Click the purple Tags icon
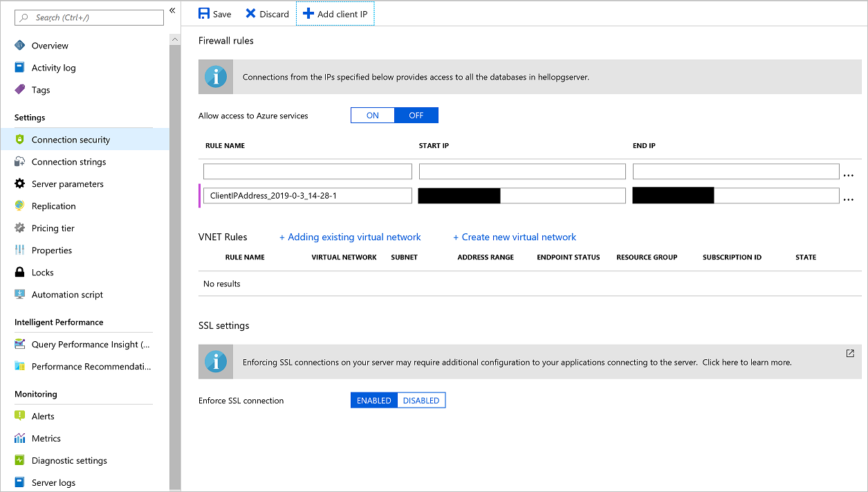This screenshot has height=492, width=868. pos(20,90)
